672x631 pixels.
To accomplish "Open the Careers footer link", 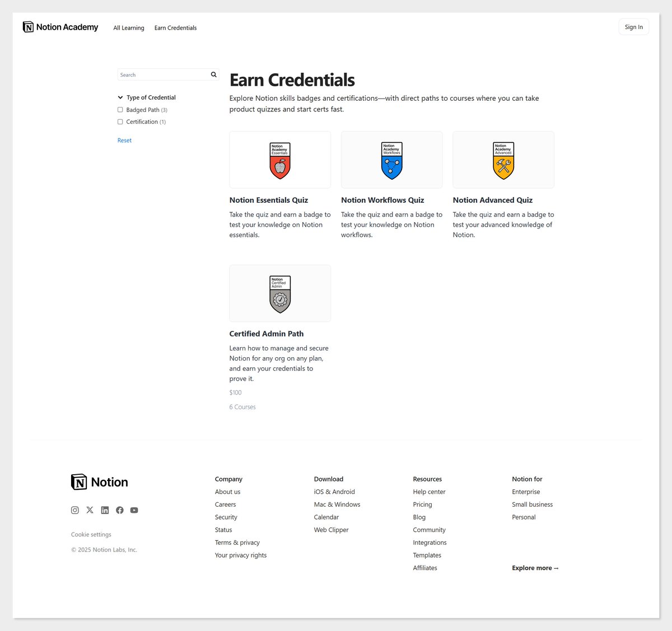I will click(225, 504).
